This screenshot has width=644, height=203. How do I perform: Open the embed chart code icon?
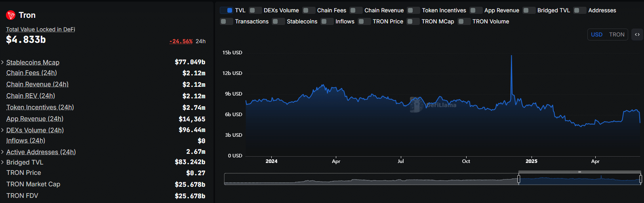coord(637,34)
